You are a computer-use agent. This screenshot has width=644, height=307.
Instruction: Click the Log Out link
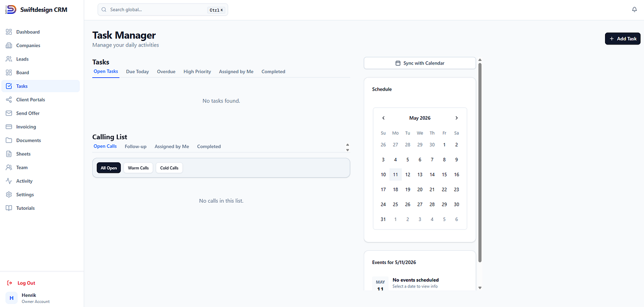coord(26,283)
